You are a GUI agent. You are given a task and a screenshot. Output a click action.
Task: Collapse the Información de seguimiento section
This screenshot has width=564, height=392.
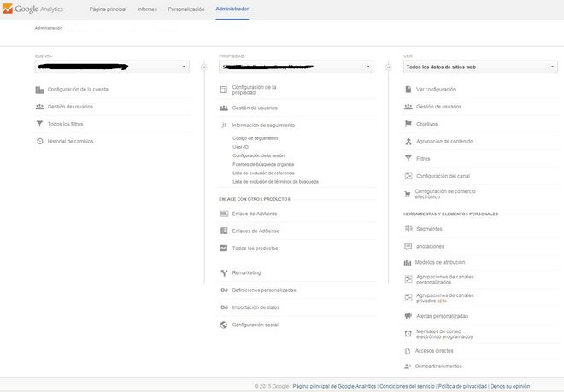coord(262,126)
